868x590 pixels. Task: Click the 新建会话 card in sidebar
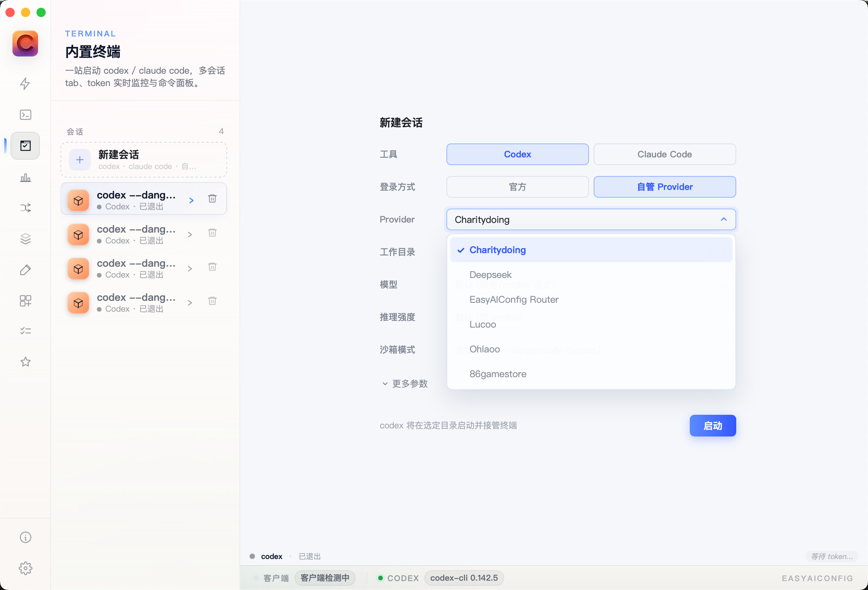(x=144, y=160)
